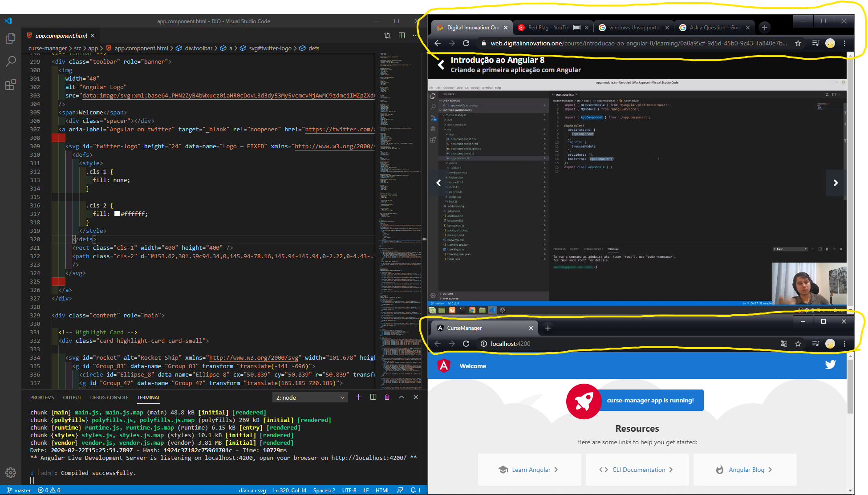Open the Manage gear in VS Code
Viewport: 868px width, 495px height.
coord(11,473)
